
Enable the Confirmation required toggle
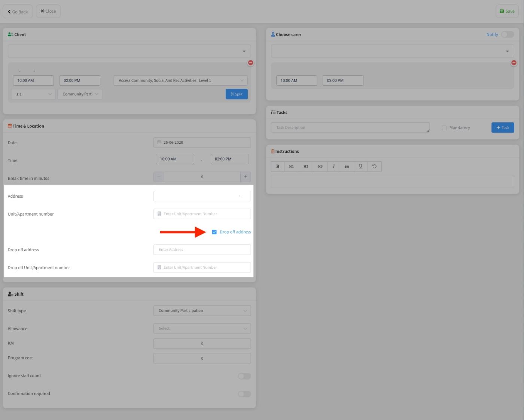tap(244, 394)
